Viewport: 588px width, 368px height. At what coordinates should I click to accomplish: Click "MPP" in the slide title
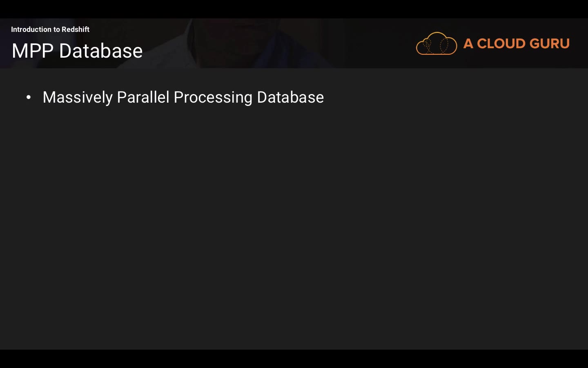(x=33, y=51)
